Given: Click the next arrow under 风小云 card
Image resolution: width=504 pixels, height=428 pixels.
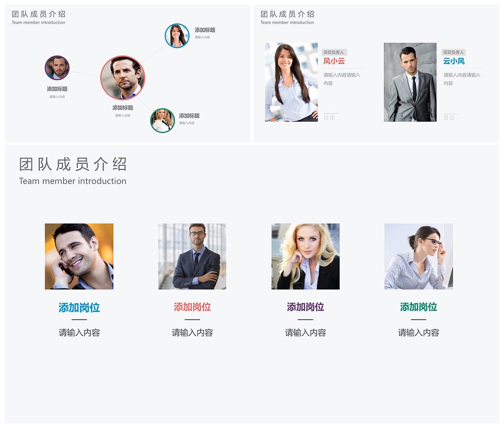Looking at the screenshot, I should 332,118.
